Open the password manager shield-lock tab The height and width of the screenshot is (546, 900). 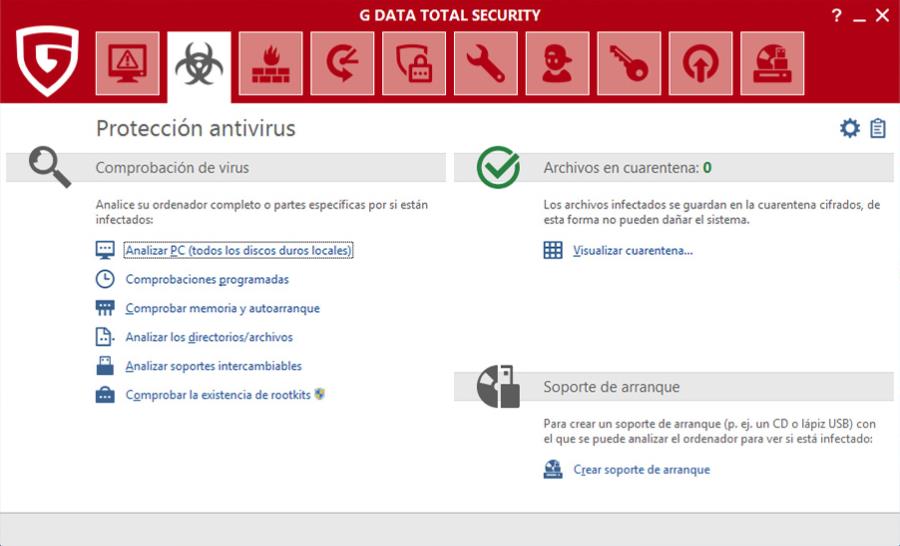(x=414, y=63)
